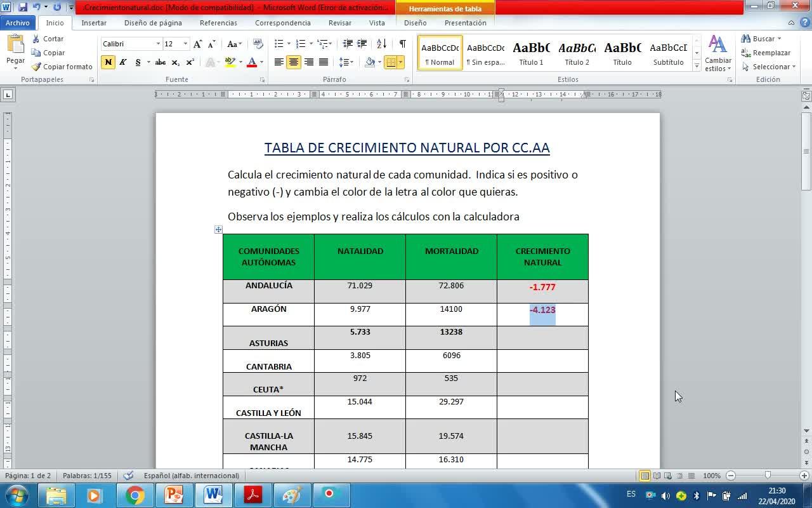Start a numbered list
The width and height of the screenshot is (812, 508).
(301, 44)
